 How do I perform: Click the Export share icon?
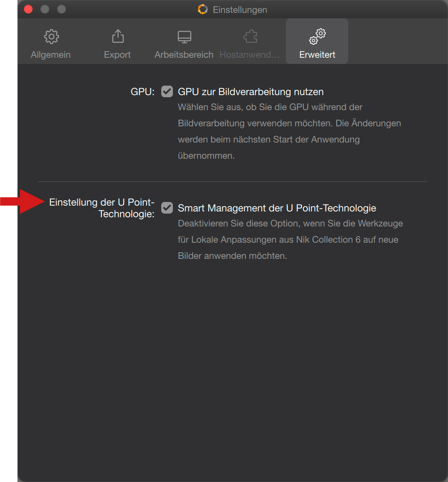[118, 36]
